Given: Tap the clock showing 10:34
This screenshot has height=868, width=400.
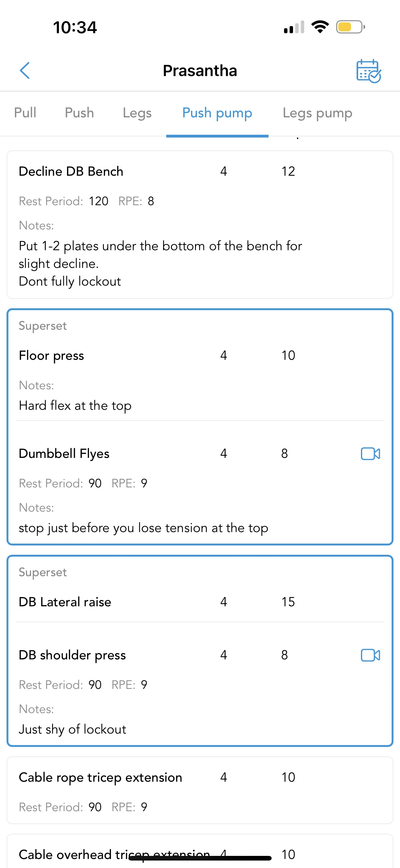Looking at the screenshot, I should [x=75, y=27].
